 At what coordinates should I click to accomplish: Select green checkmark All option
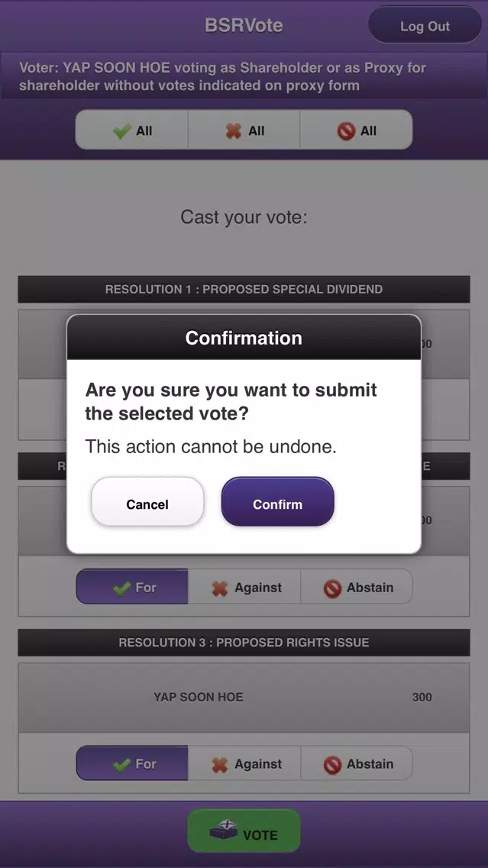click(x=131, y=130)
